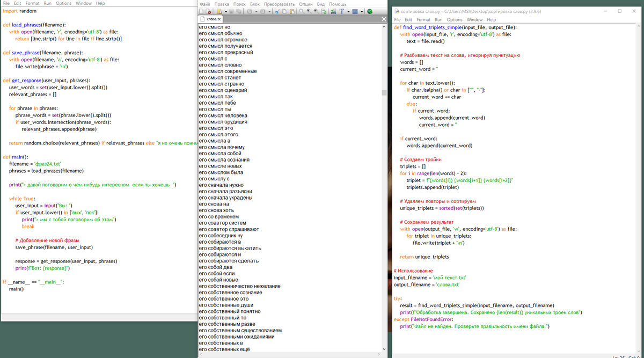Open the Опции menu
The height and width of the screenshot is (358, 644).
click(x=306, y=4)
